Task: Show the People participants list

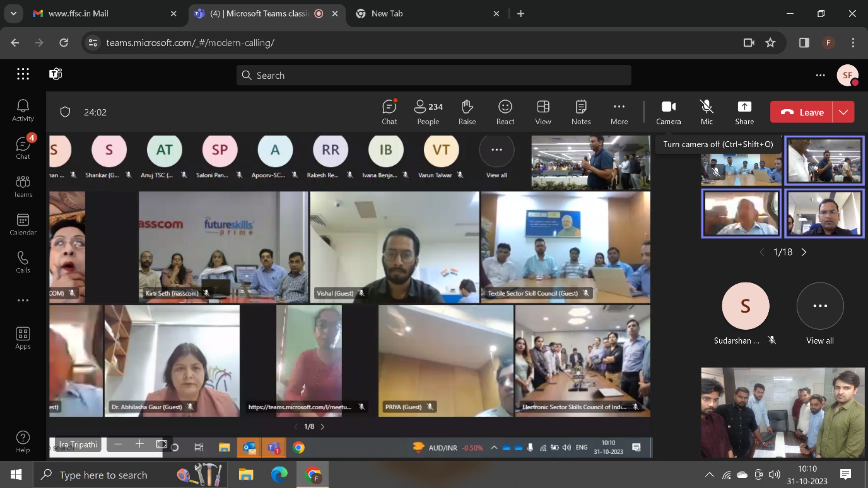Action: tap(428, 113)
